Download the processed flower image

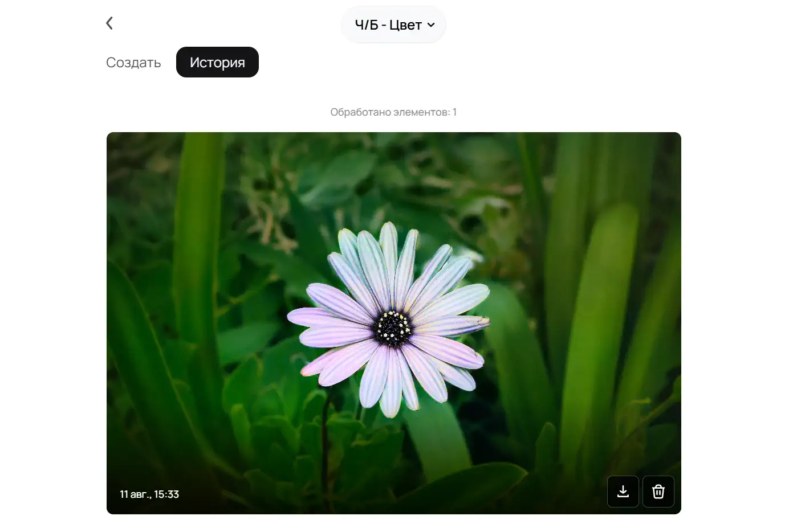623,492
